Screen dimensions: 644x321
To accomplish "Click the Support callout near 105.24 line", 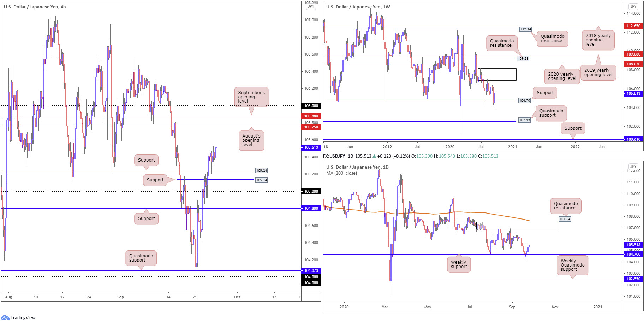I will (146, 160).
